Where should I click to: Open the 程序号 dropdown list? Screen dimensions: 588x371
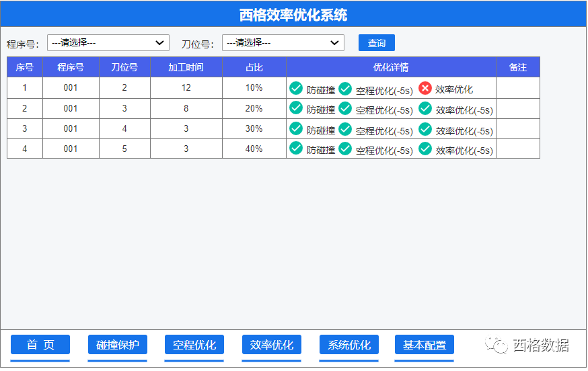108,43
